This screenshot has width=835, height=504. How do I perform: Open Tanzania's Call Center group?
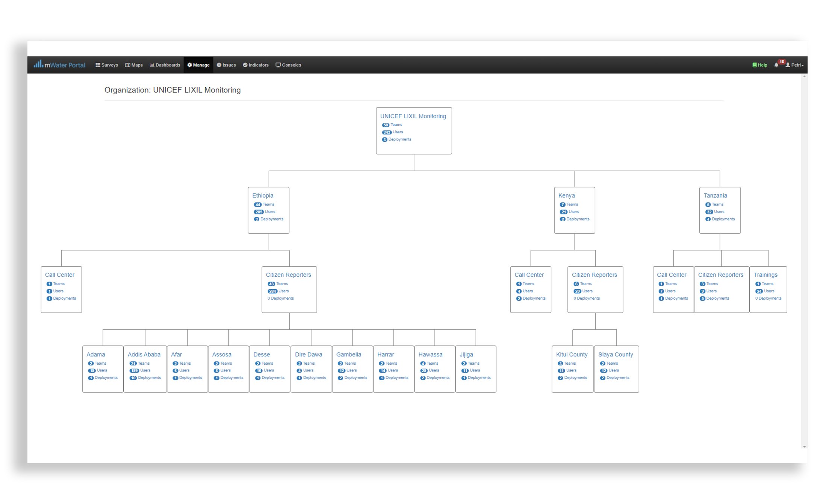[672, 275]
